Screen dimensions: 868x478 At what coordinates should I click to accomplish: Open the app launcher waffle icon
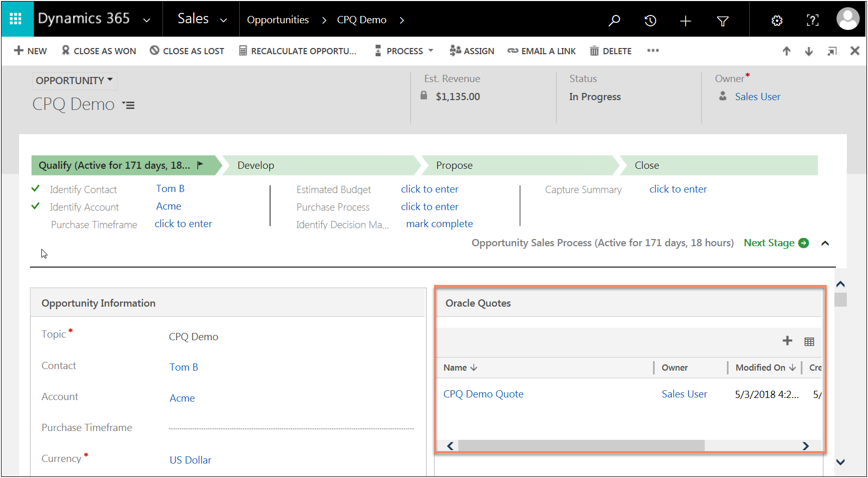16,19
